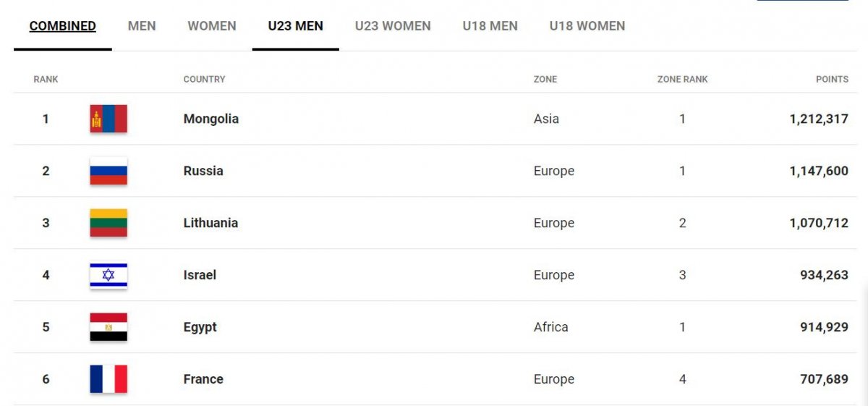Open the U18 Men tab
The width and height of the screenshot is (868, 406).
(490, 26)
